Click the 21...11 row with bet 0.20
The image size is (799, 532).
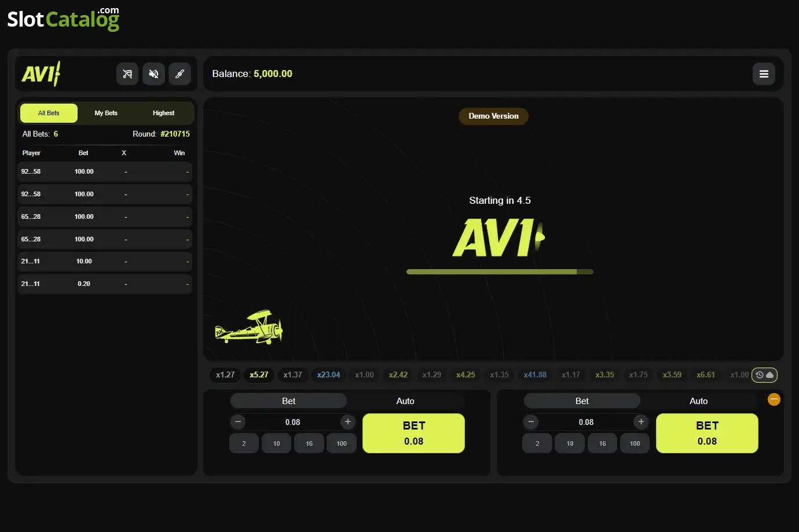(x=105, y=284)
